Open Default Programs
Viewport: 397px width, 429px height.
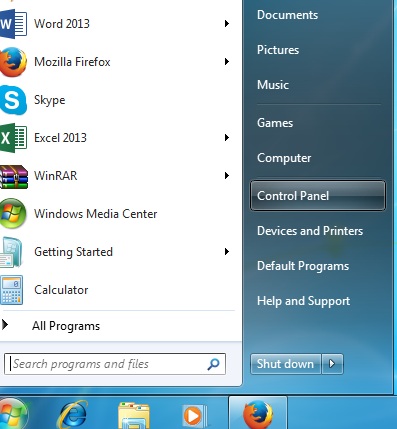coord(303,266)
